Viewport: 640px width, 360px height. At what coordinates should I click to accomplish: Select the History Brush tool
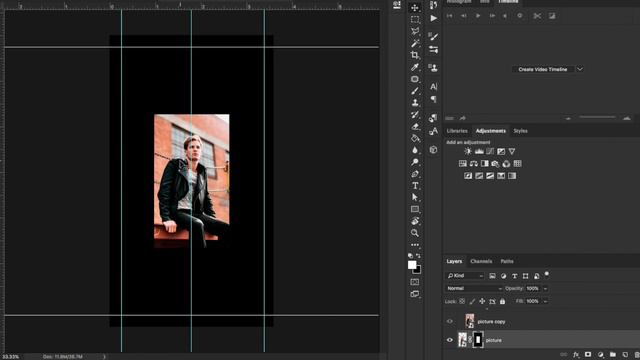(x=415, y=115)
